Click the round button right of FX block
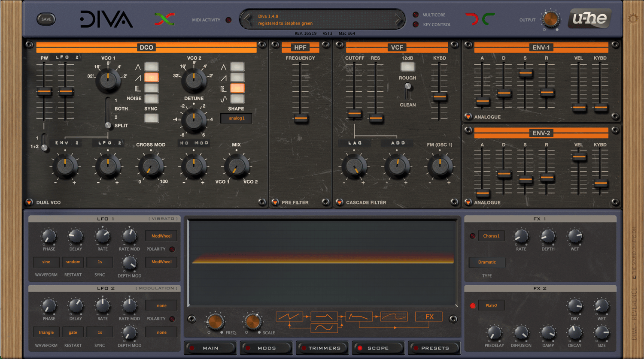 (x=453, y=319)
